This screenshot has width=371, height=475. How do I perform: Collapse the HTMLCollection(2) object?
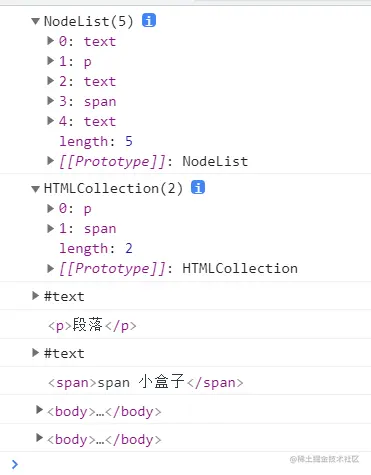(35, 189)
